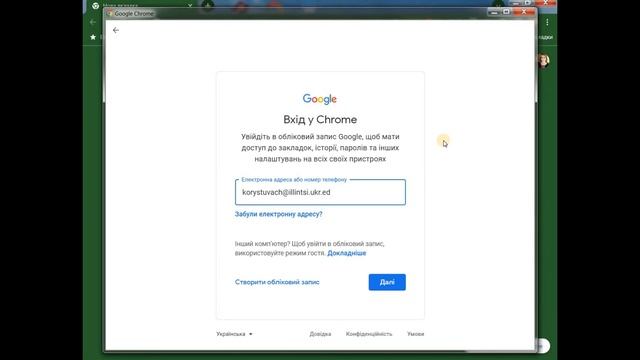Click the 'Вхід у Chrome' heading text
This screenshot has width=640, height=360.
pyautogui.click(x=320, y=120)
